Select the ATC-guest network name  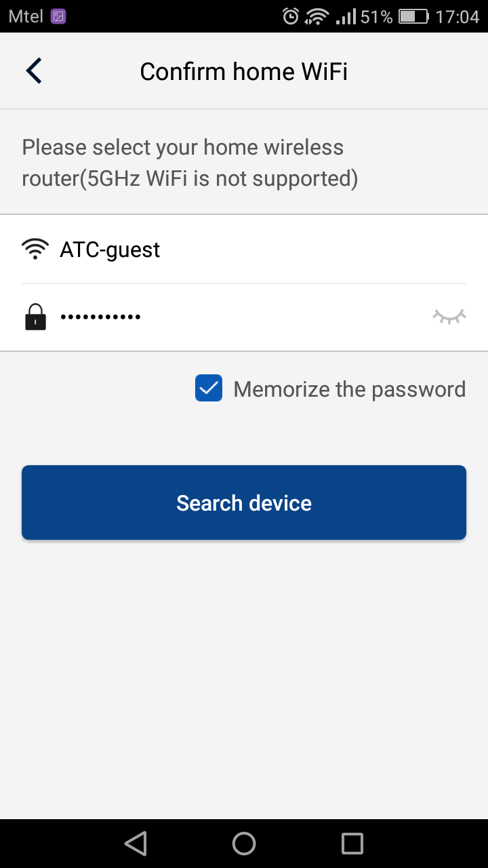click(x=110, y=250)
